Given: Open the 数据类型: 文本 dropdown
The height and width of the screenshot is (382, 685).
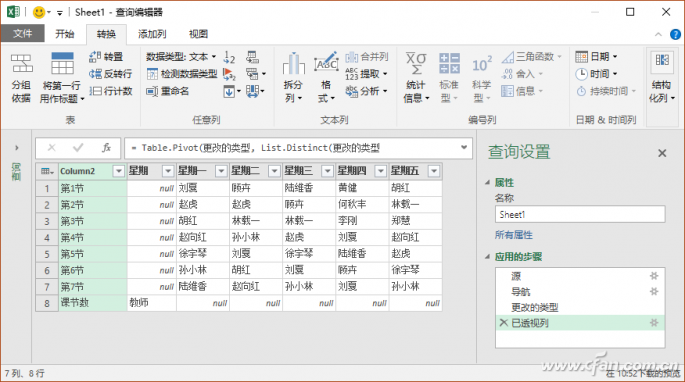Looking at the screenshot, I should click(181, 57).
